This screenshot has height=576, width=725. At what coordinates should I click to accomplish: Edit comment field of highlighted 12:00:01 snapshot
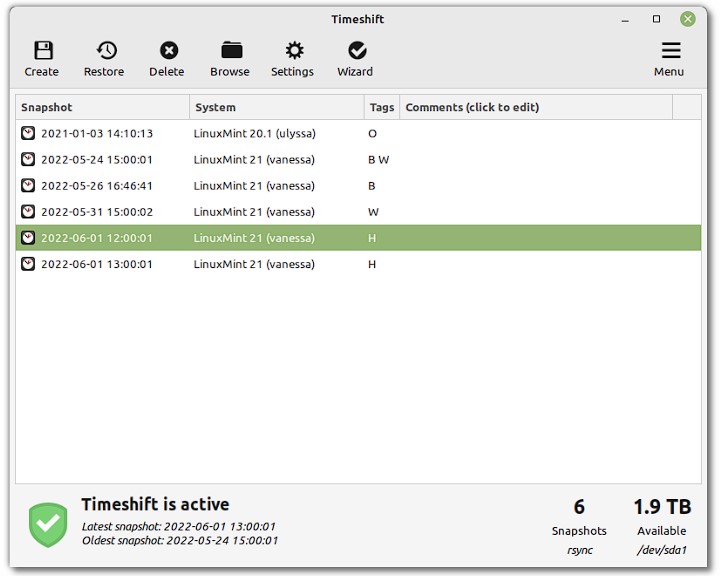click(536, 238)
